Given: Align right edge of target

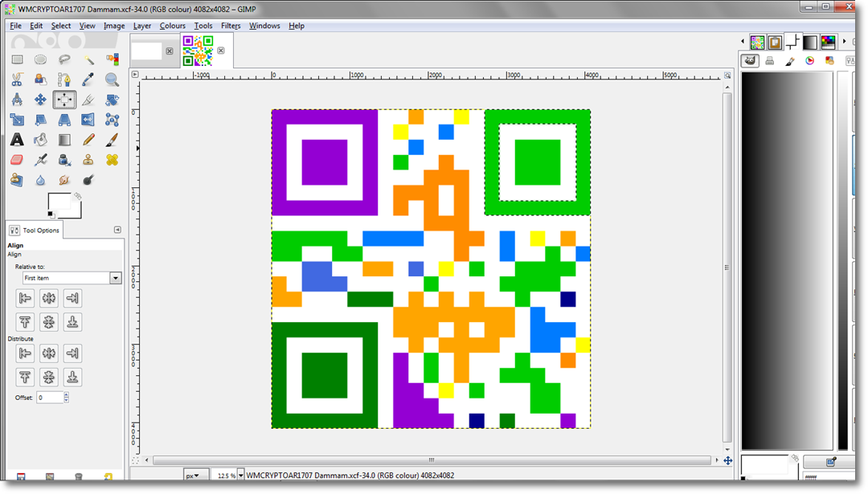Looking at the screenshot, I should click(72, 298).
